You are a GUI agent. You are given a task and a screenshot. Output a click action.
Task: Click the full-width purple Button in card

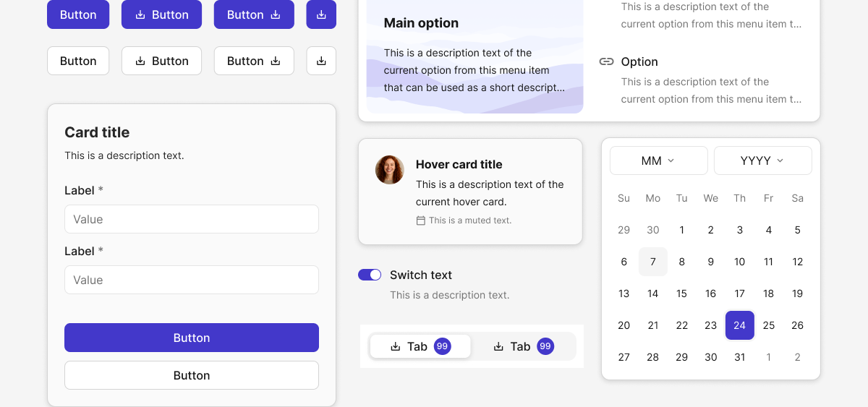192,338
